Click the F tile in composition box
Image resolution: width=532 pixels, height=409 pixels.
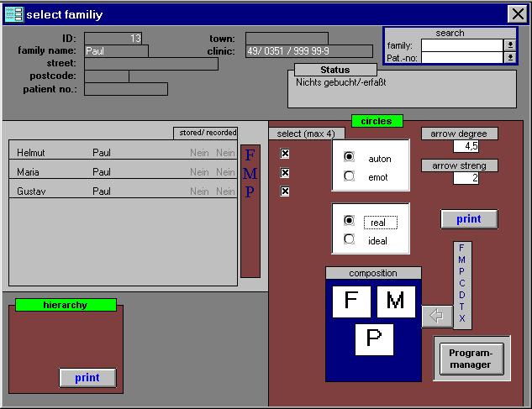pos(350,302)
